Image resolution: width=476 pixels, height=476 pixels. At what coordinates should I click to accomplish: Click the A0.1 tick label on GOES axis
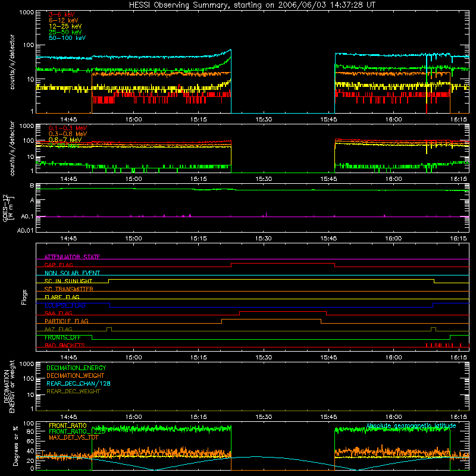pos(27,217)
